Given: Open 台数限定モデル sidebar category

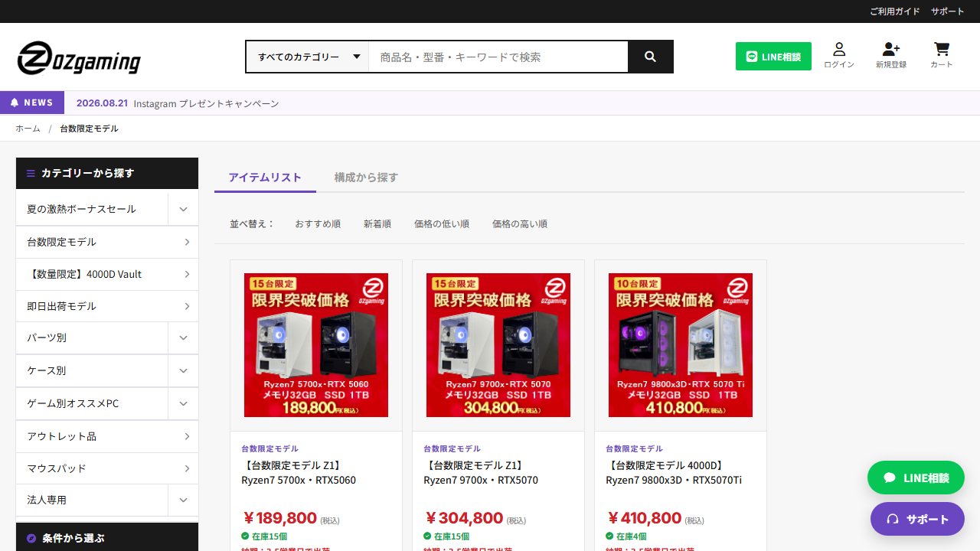Looking at the screenshot, I should [107, 242].
